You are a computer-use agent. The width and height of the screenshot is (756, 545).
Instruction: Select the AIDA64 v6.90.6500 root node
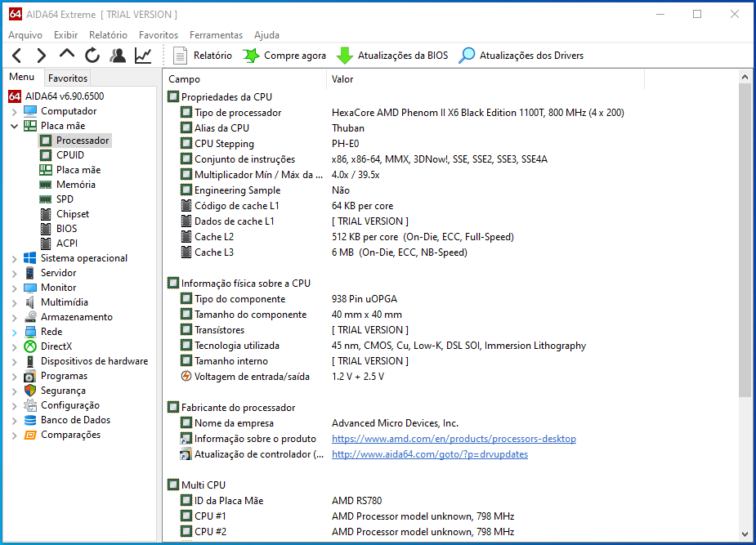65,96
